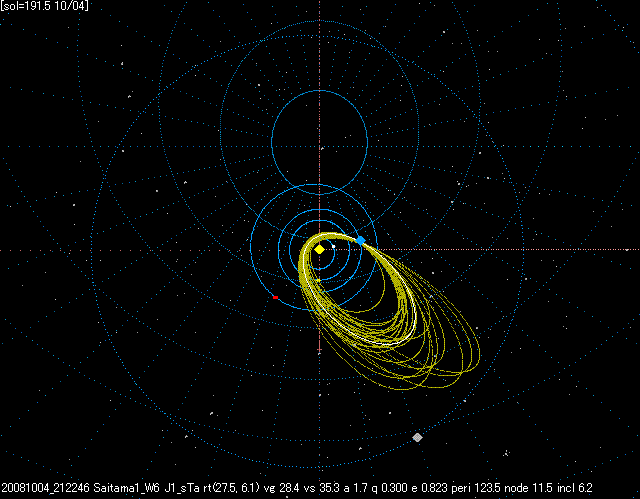Click the sol=191.5 10/04 label
640x499 pixels.
44,6
